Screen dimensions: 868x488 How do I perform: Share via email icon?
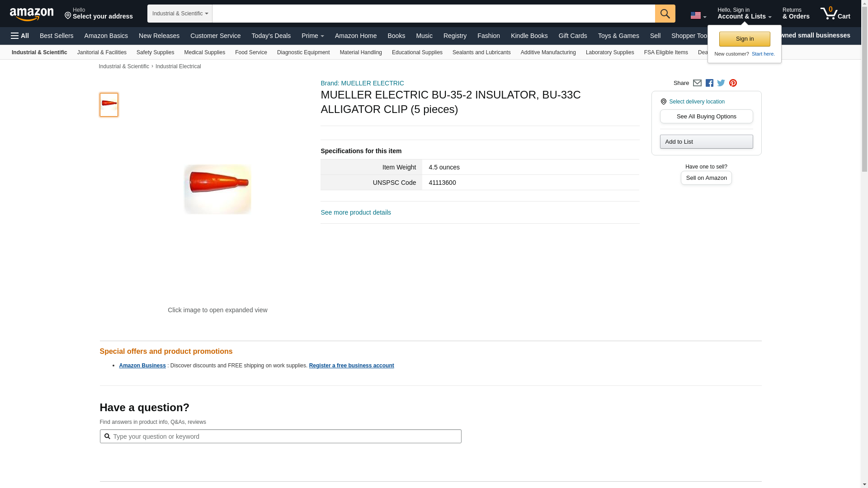click(x=697, y=83)
